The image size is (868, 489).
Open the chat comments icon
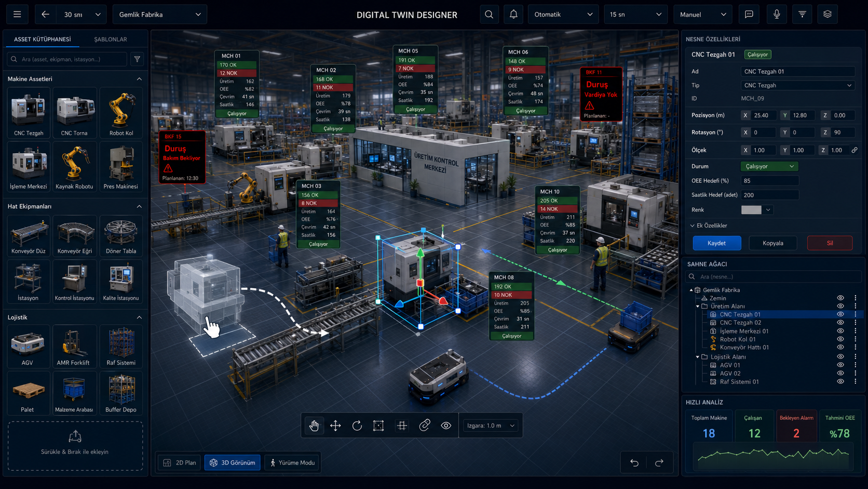[749, 15]
